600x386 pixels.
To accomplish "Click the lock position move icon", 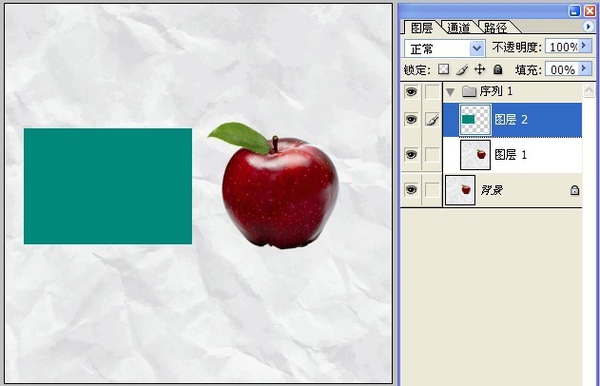I will click(x=479, y=69).
